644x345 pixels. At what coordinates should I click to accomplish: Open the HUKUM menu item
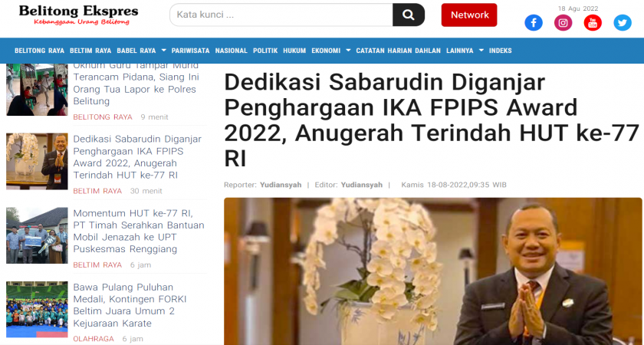[294, 51]
